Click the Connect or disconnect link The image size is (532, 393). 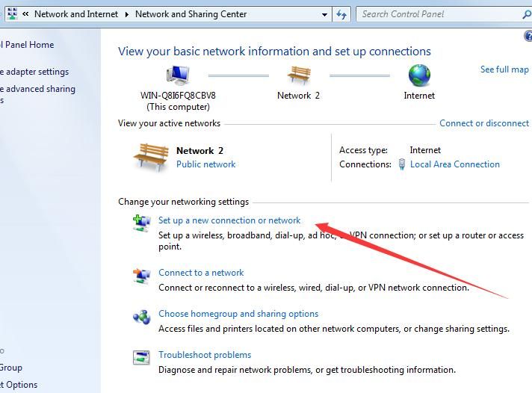click(484, 123)
